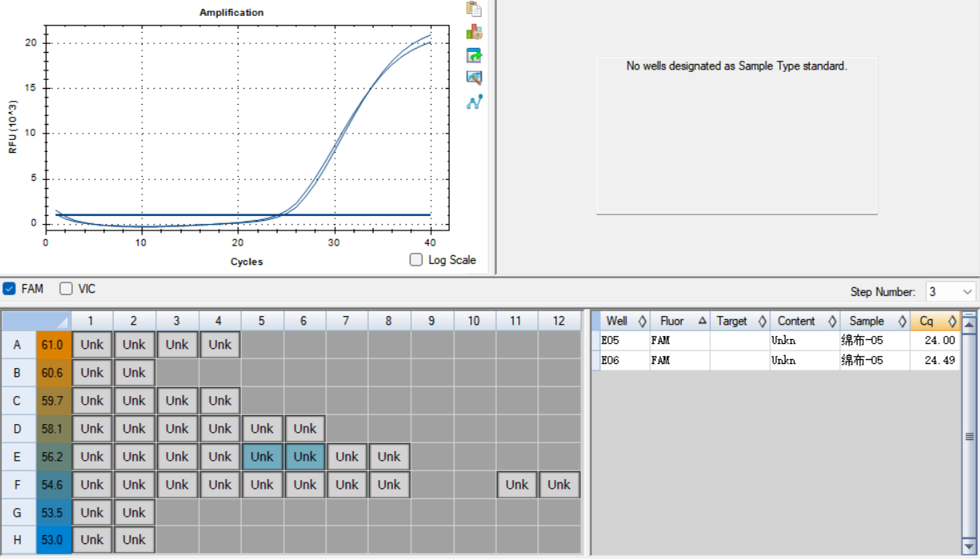980x560 pixels.
Task: Select the Unk well at A1
Action: pyautogui.click(x=92, y=344)
